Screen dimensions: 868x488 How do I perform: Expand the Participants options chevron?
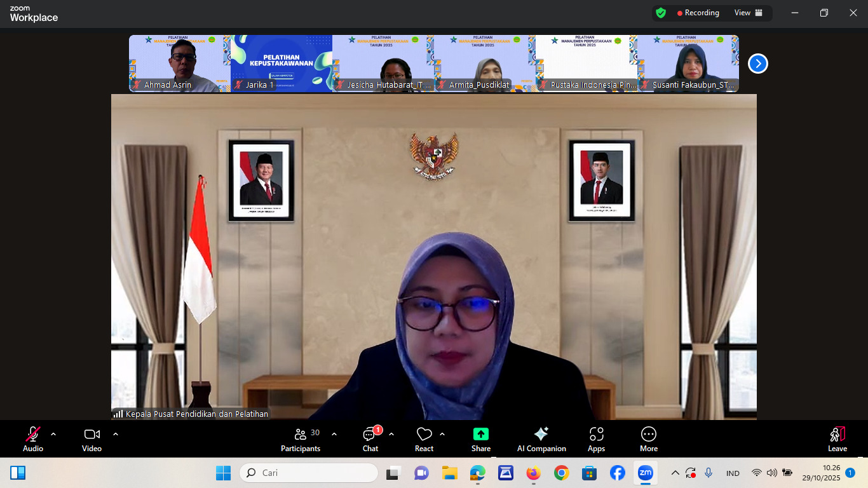pos(334,435)
